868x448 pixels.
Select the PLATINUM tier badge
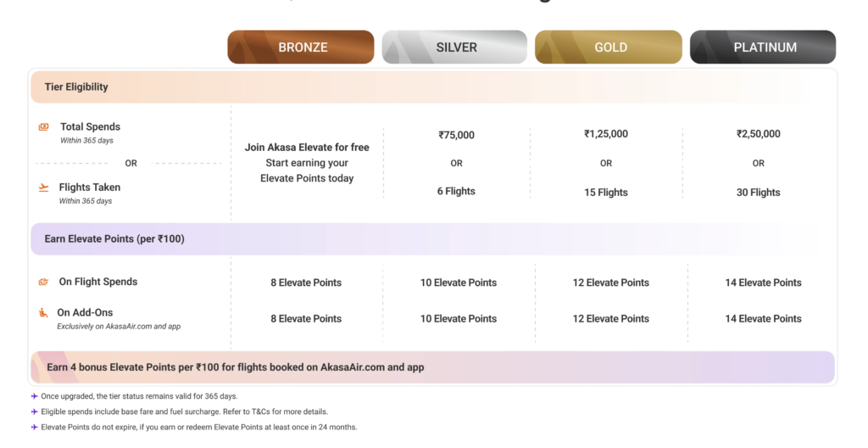[763, 48]
